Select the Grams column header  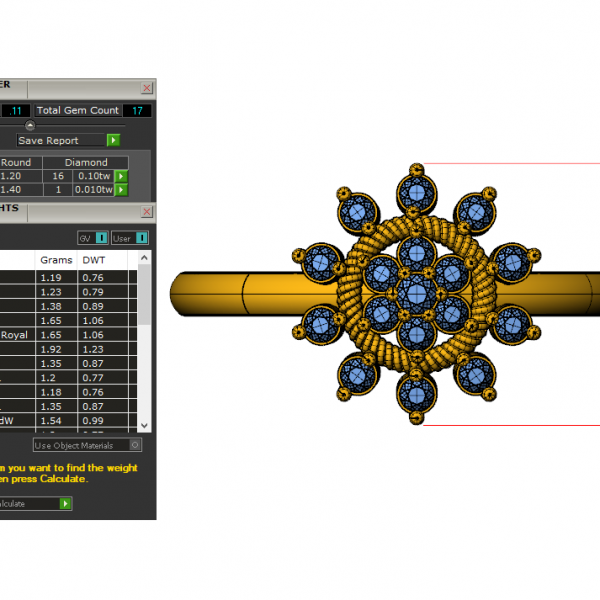coord(56,259)
